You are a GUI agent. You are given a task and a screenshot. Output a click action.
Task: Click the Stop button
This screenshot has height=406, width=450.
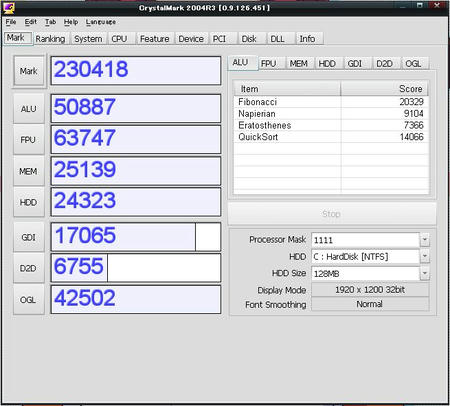point(332,213)
